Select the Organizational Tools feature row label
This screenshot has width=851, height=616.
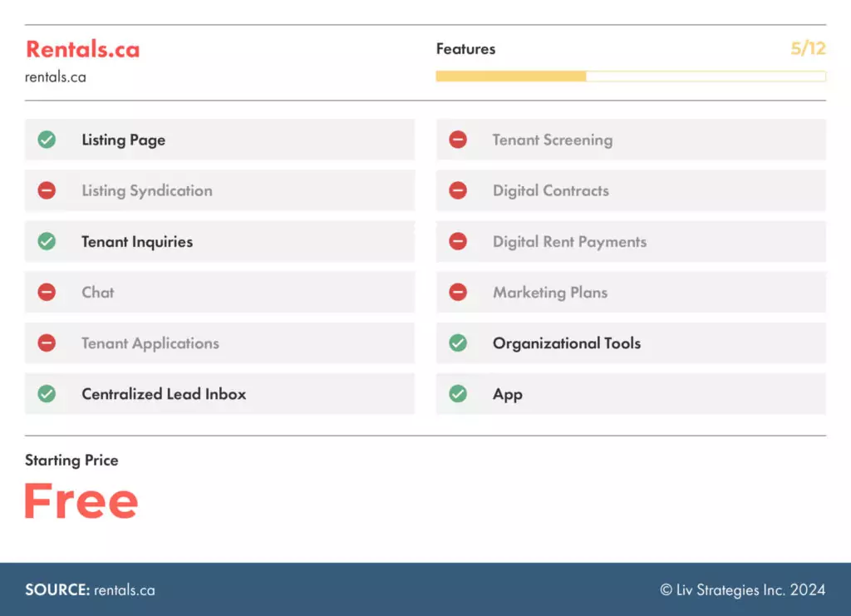tap(567, 343)
